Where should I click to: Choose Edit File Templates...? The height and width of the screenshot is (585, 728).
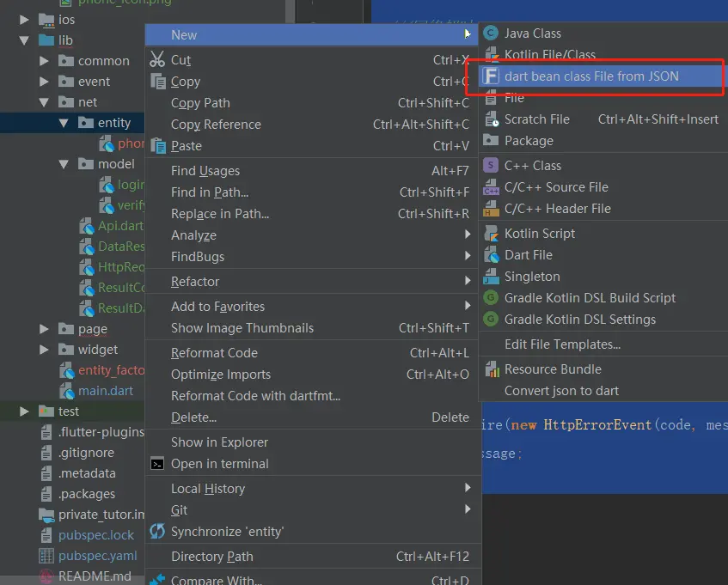(x=603, y=344)
